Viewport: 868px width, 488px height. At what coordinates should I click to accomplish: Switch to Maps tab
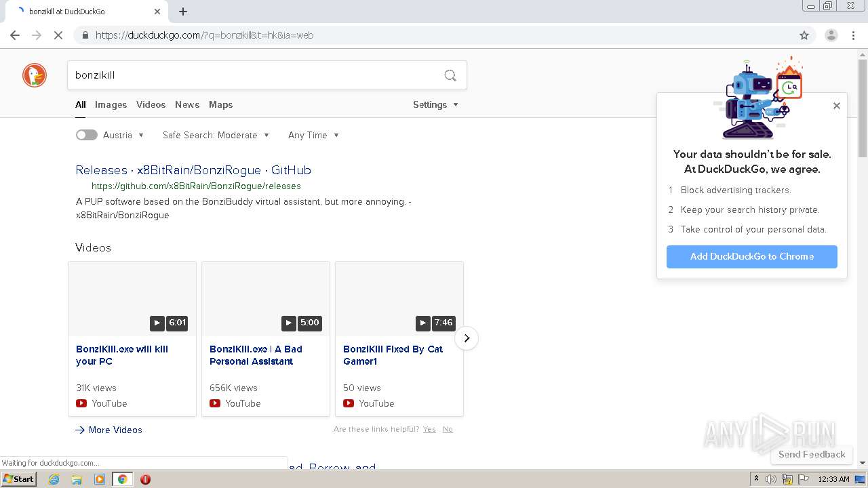click(x=220, y=104)
